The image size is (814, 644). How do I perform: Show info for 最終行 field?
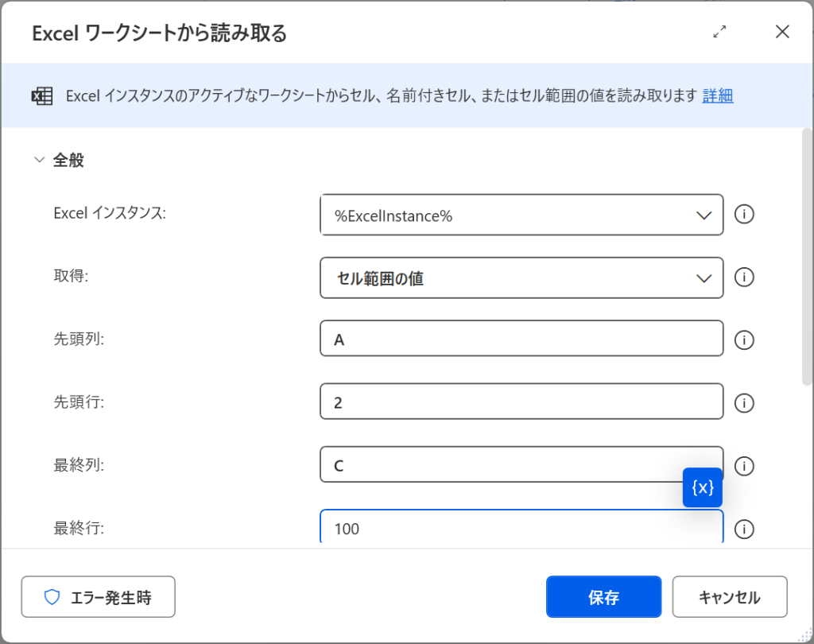coord(744,530)
